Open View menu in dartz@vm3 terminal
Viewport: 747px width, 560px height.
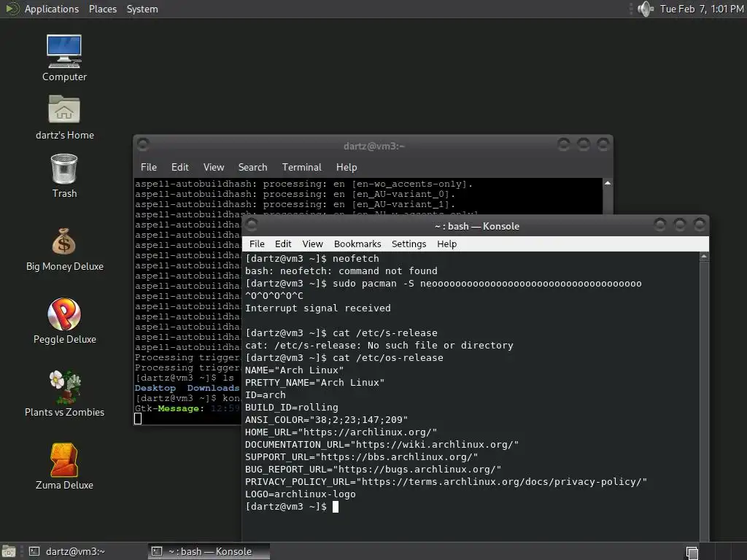pos(214,167)
